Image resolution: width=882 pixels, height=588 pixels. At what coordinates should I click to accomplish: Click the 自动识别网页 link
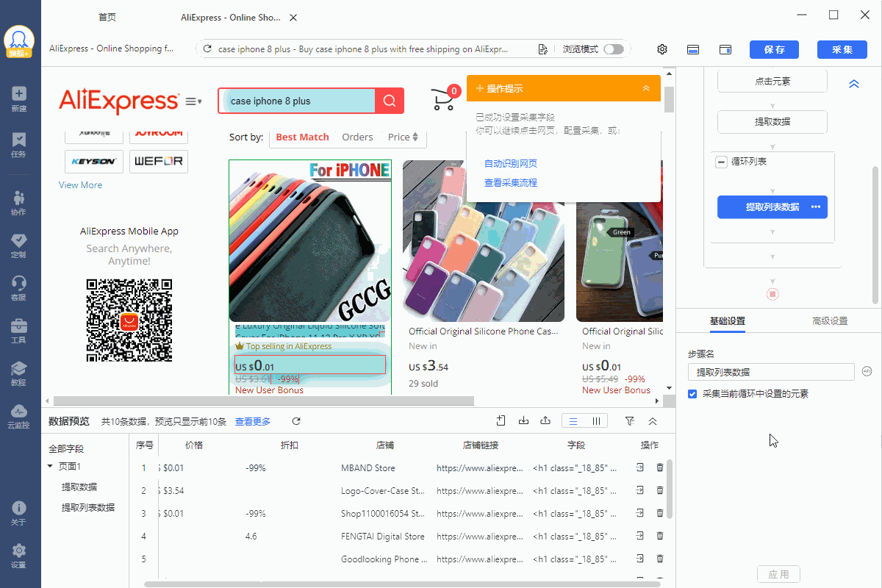[511, 163]
